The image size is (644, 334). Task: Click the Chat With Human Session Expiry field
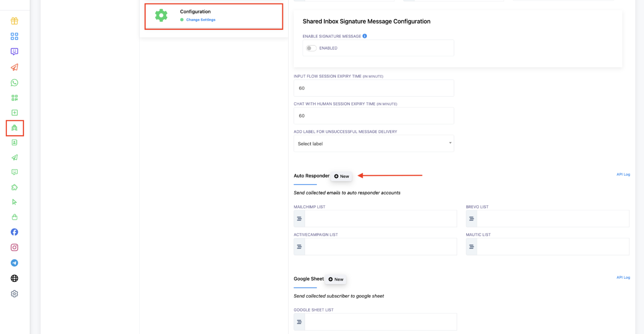(x=374, y=116)
